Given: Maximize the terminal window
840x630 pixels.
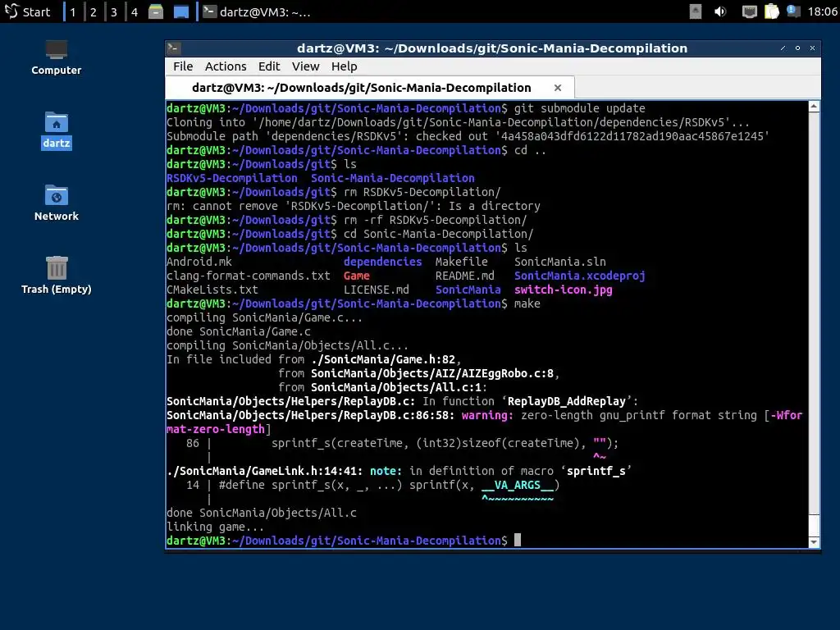Looking at the screenshot, I should tap(797, 48).
